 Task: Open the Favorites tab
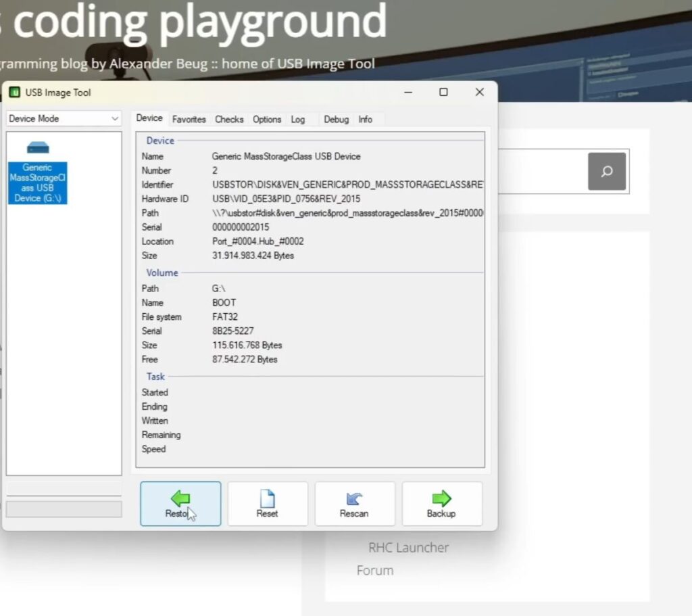[x=189, y=119]
